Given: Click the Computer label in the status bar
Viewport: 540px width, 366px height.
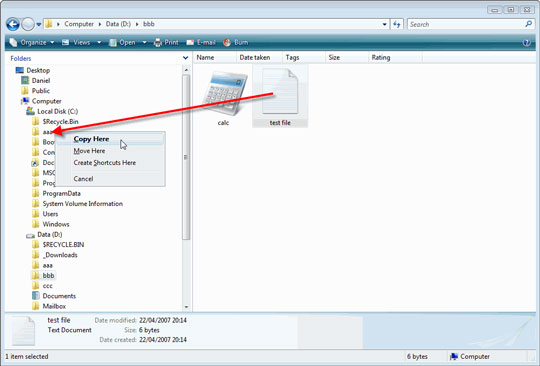Looking at the screenshot, I should (475, 357).
